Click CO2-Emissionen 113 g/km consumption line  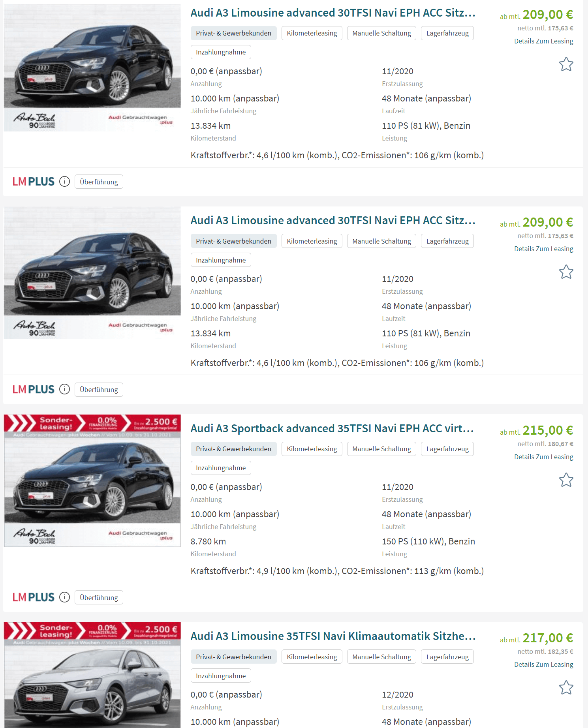click(337, 571)
